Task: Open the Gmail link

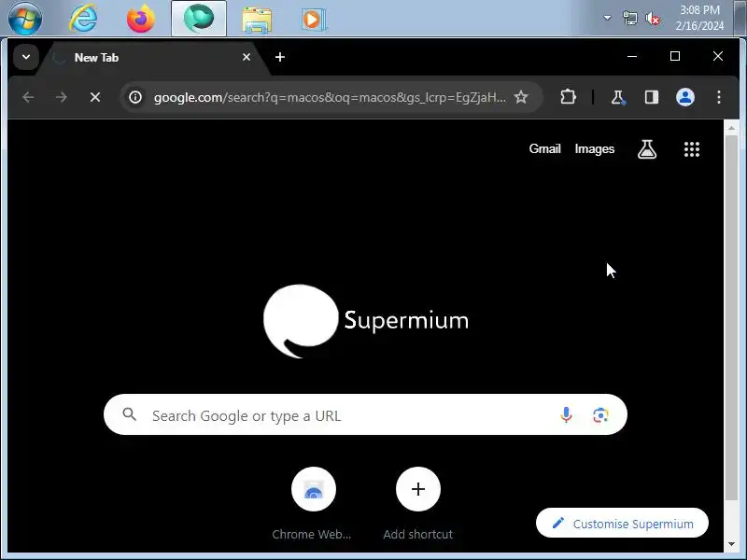Action: [x=544, y=149]
